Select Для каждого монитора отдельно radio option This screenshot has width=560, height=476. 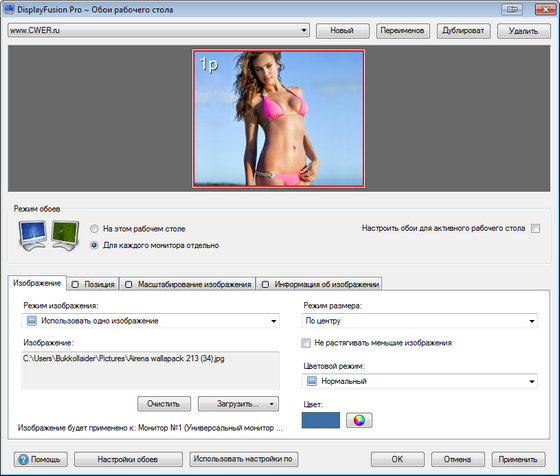(x=94, y=245)
